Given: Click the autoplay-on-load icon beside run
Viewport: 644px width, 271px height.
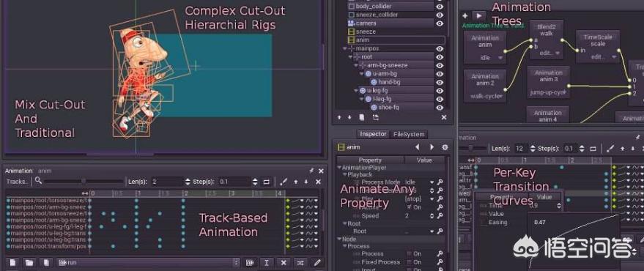Looking at the screenshot, I should click(250, 262).
